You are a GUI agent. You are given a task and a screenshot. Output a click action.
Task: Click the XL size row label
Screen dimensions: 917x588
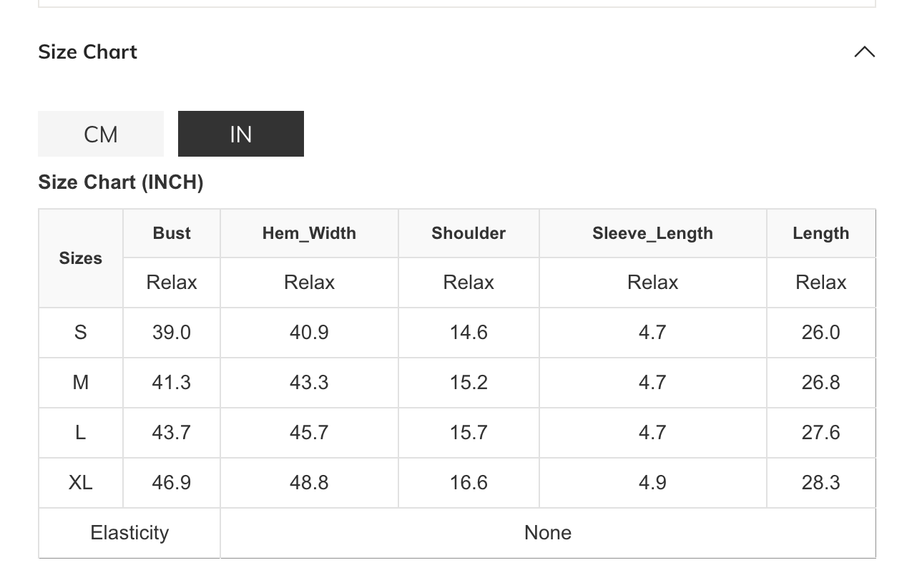(x=81, y=483)
